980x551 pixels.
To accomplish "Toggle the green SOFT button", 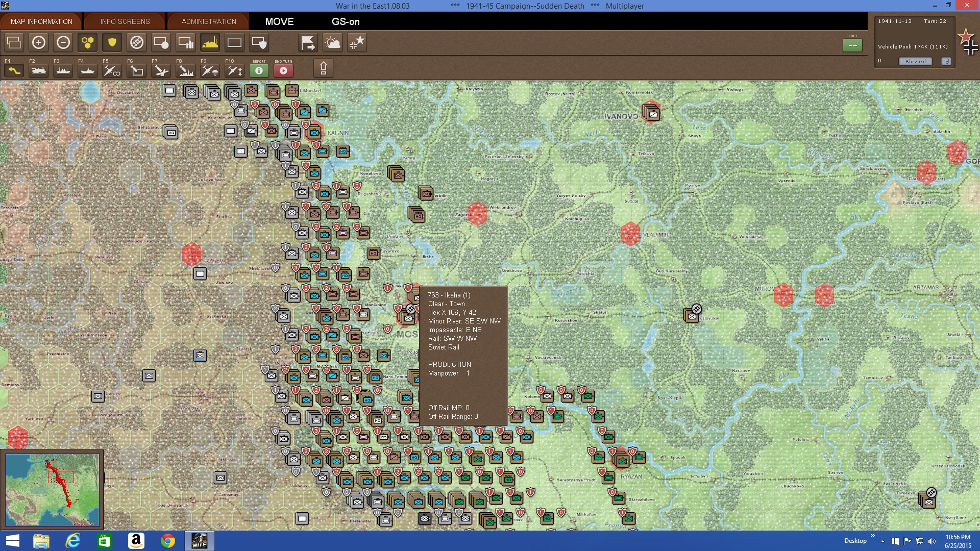I will click(852, 45).
